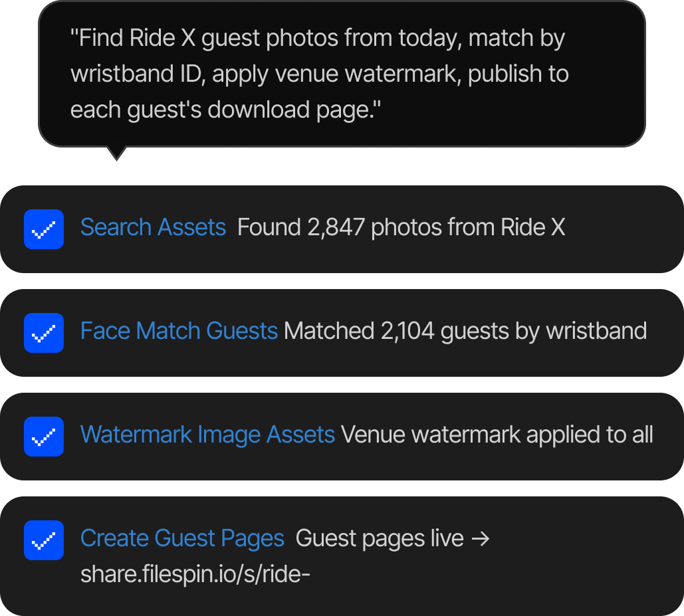Expand the Watermark Image Assets task card
Viewport: 684px width, 616px height.
tap(342, 437)
